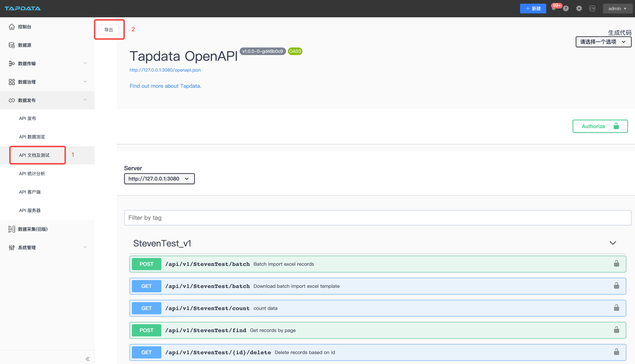Click the Filter by tag input field
The height and width of the screenshot is (364, 635).
378,218
